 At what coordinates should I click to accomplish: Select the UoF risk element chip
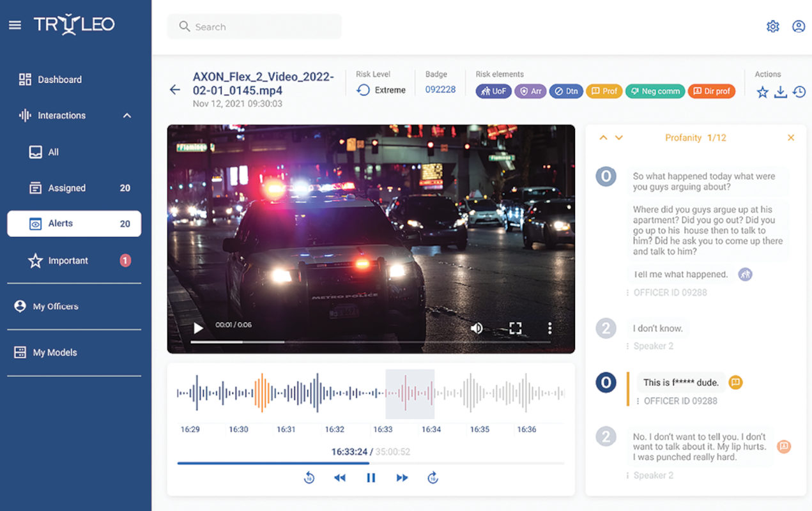coord(493,91)
